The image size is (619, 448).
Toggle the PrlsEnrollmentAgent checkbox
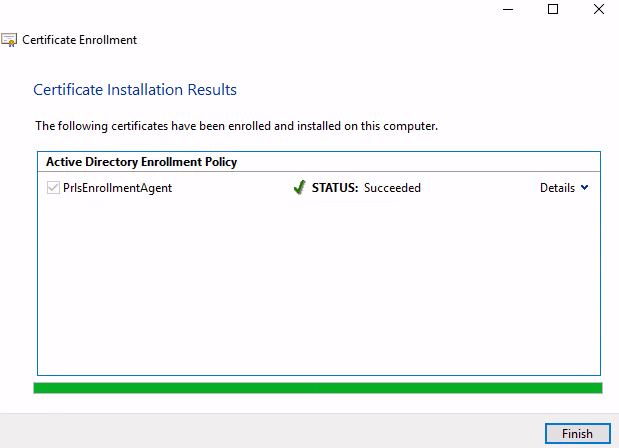coord(53,188)
